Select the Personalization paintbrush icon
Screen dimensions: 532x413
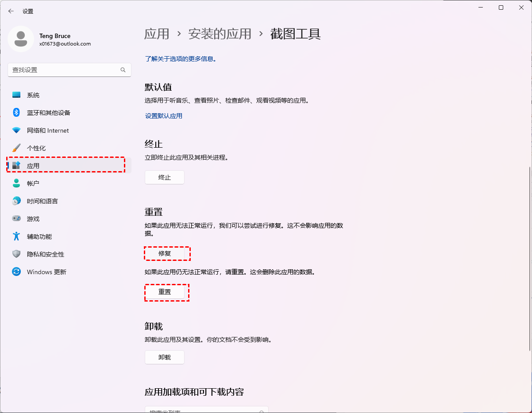pos(16,148)
